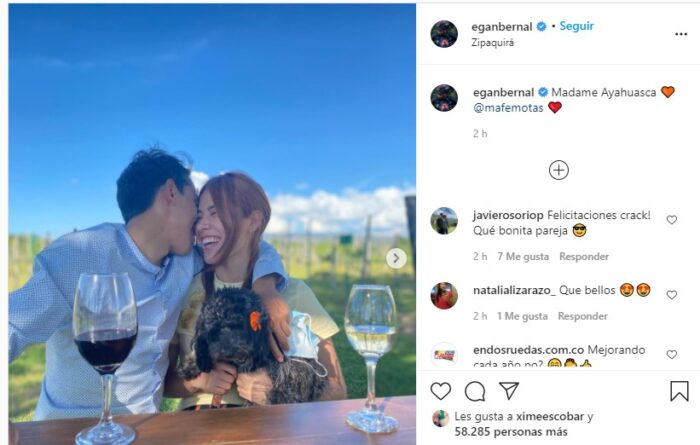Open three-dot more options menu
The width and height of the screenshot is (700, 445).
tap(681, 34)
